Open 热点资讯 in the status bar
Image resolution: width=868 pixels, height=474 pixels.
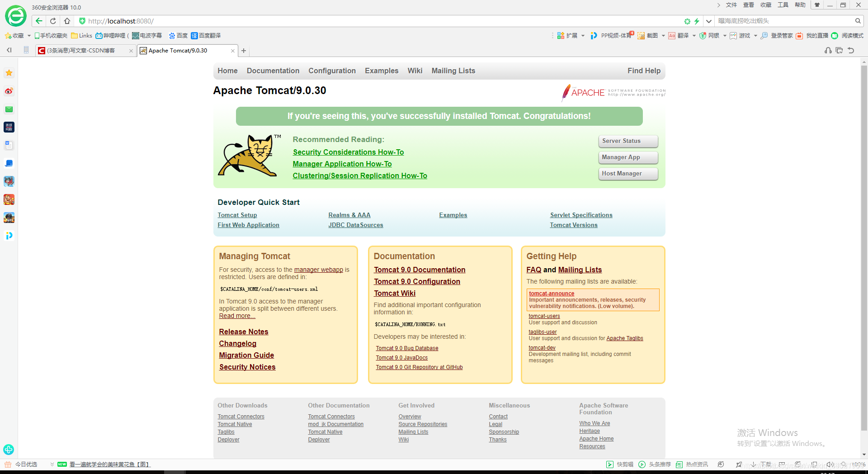pos(692,465)
